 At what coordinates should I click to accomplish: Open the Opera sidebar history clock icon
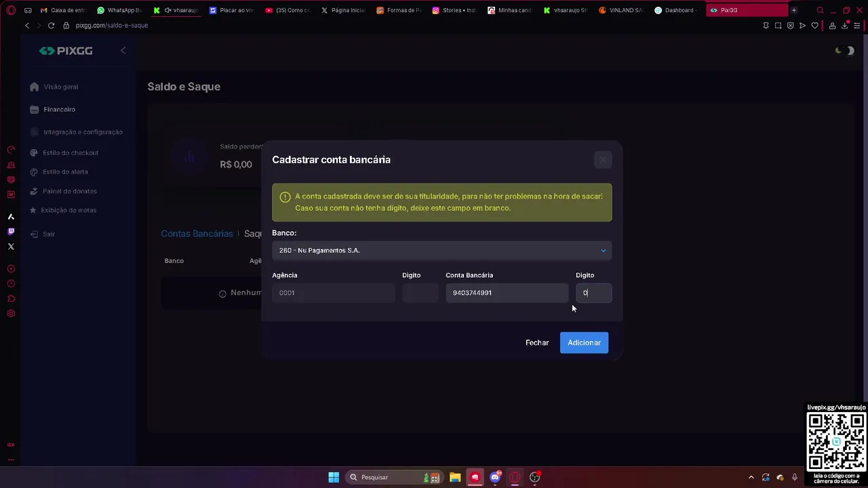11,284
